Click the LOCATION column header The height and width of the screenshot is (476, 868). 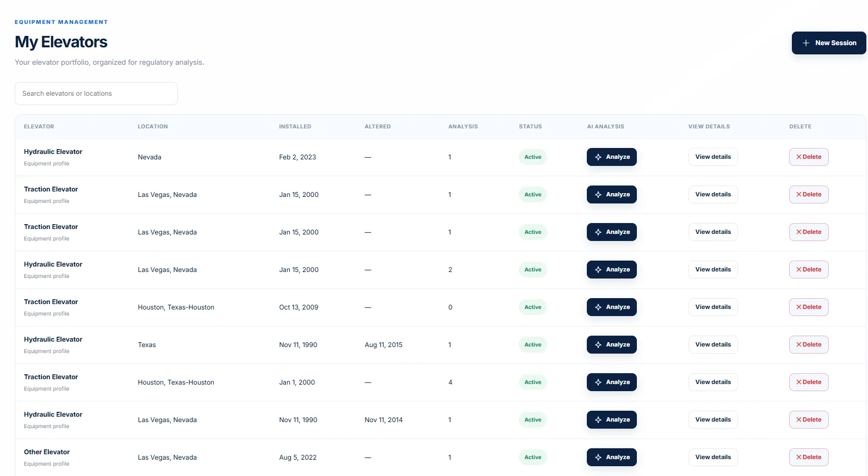(x=153, y=127)
